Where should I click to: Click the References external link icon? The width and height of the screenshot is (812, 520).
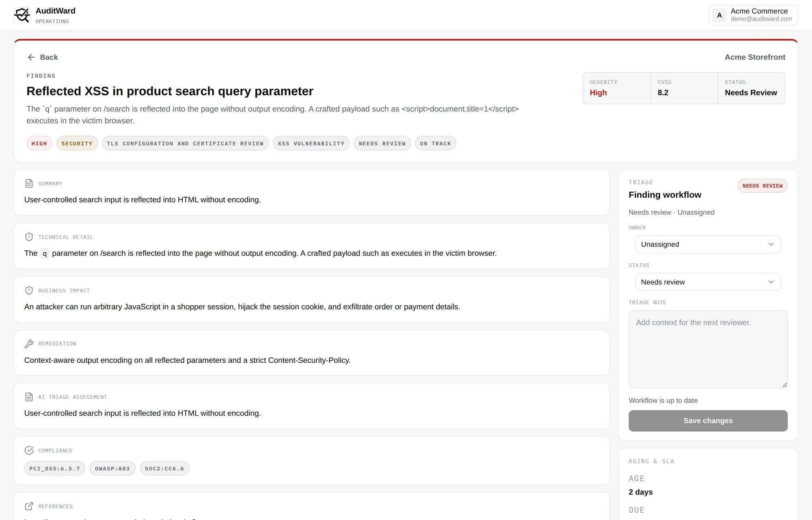29,506
